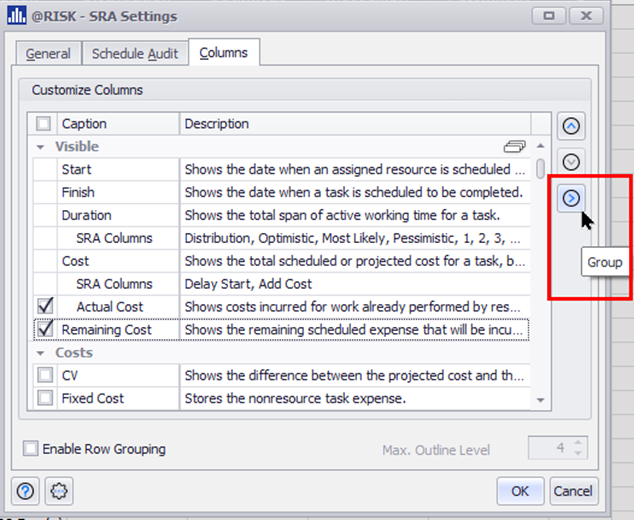634x520 pixels.
Task: Open the help question mark icon
Action: click(x=26, y=490)
